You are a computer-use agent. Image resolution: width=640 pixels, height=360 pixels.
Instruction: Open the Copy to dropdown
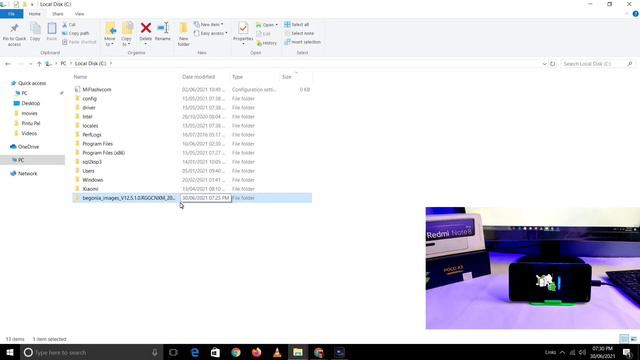(x=127, y=34)
